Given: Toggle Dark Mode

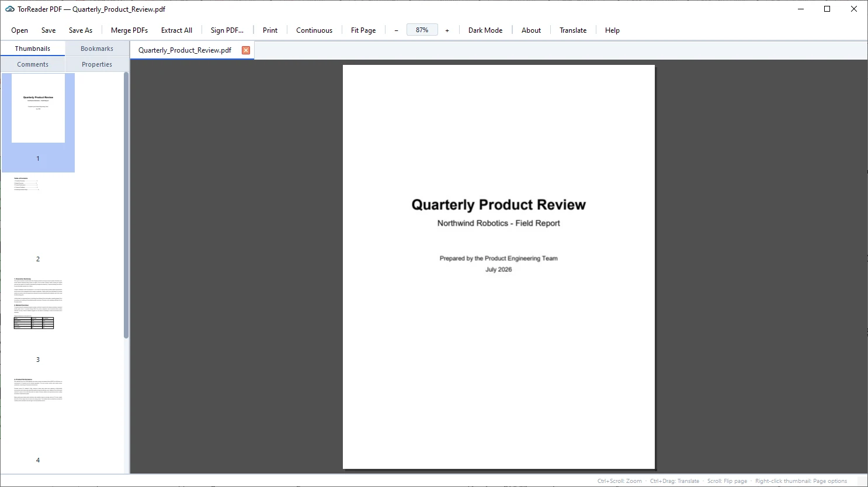Looking at the screenshot, I should 485,30.
